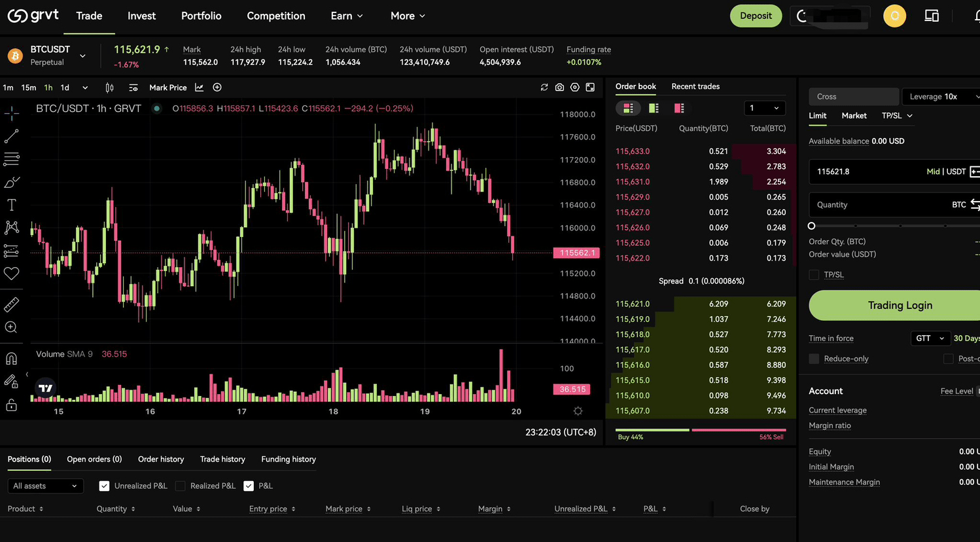Screen dimensions: 980x542
Task: Open the GTT time in force dropdown
Action: point(930,338)
